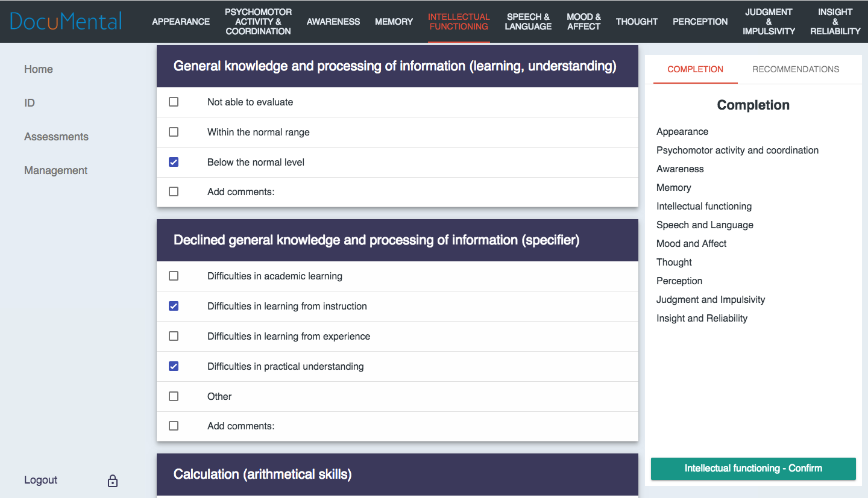868x498 pixels.
Task: Open Management in the sidebar
Action: pos(56,170)
